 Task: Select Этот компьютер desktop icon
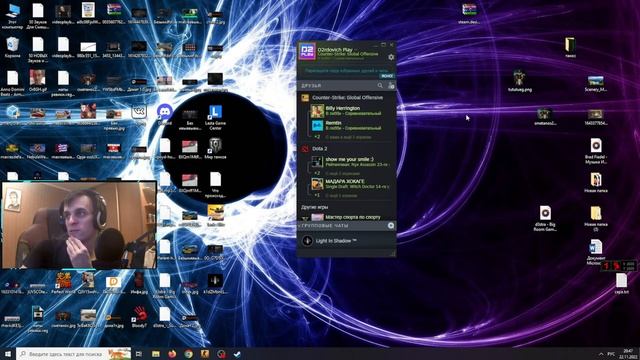click(12, 16)
